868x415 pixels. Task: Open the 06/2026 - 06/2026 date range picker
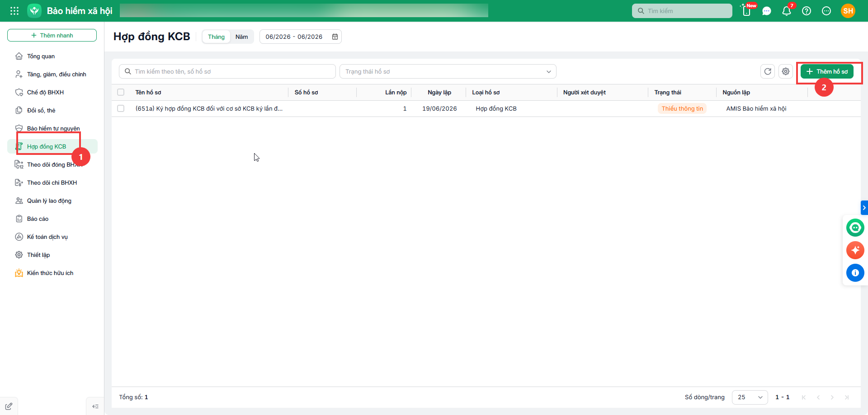[300, 37]
